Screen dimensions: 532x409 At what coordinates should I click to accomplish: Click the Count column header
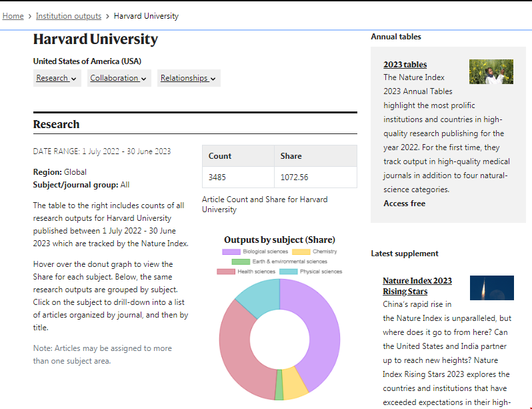pyautogui.click(x=220, y=156)
